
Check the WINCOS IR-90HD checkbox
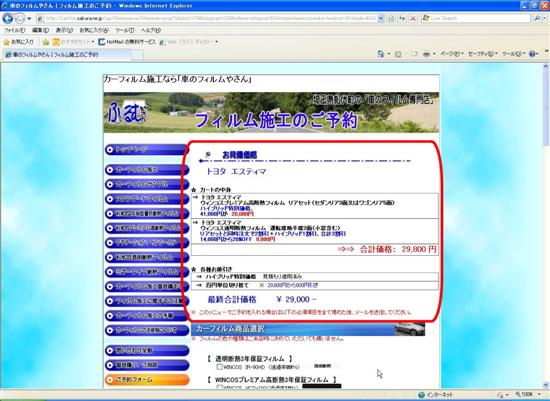[x=220, y=367]
